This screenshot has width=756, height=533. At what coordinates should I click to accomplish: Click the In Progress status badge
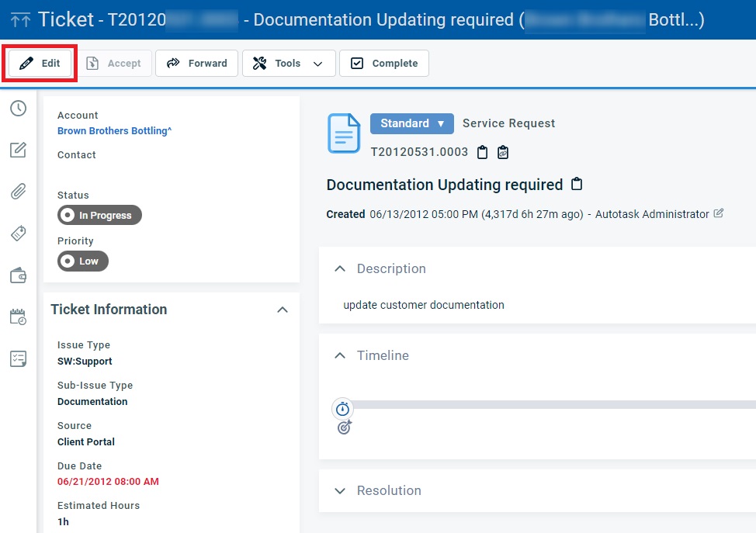(99, 215)
